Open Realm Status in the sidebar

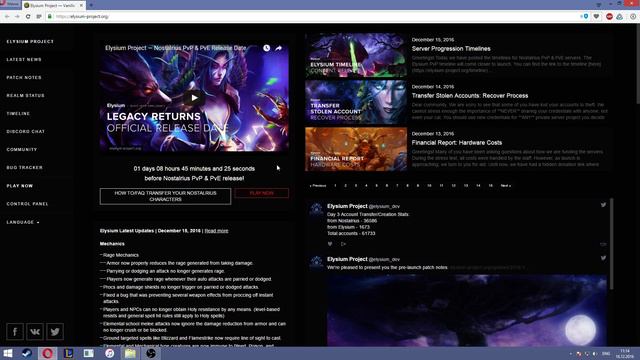(25, 96)
